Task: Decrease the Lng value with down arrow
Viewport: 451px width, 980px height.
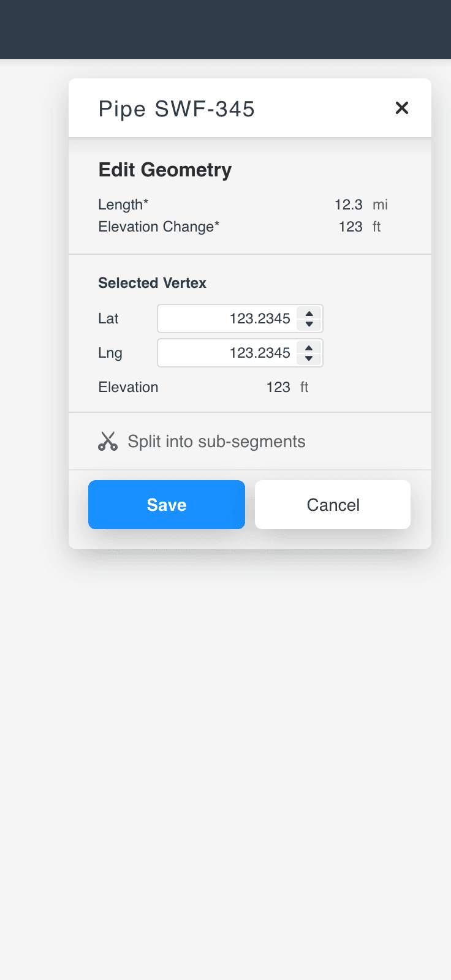Action: tap(309, 358)
